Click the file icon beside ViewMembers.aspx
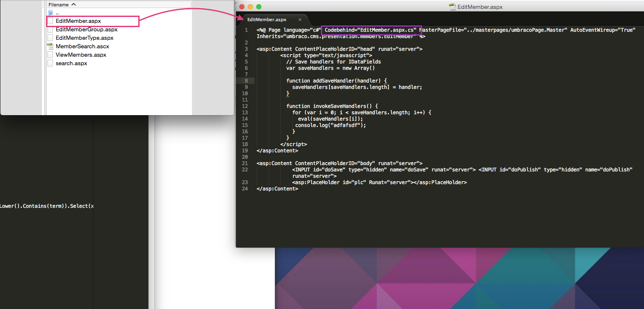The width and height of the screenshot is (644, 309). pos(50,55)
